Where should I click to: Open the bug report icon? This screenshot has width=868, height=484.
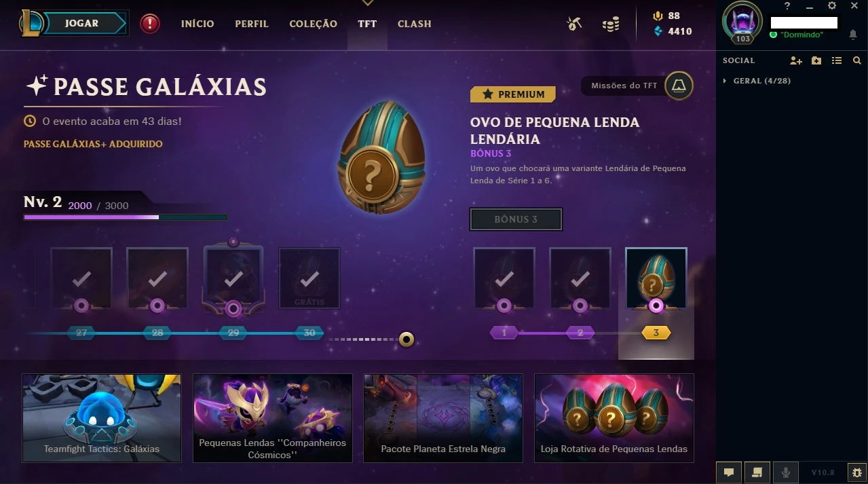tap(856, 472)
